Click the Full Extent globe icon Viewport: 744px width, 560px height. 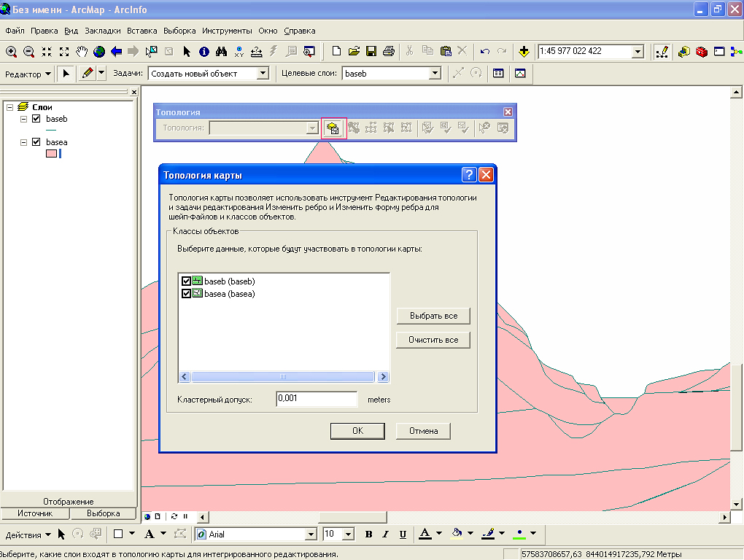coord(99,51)
